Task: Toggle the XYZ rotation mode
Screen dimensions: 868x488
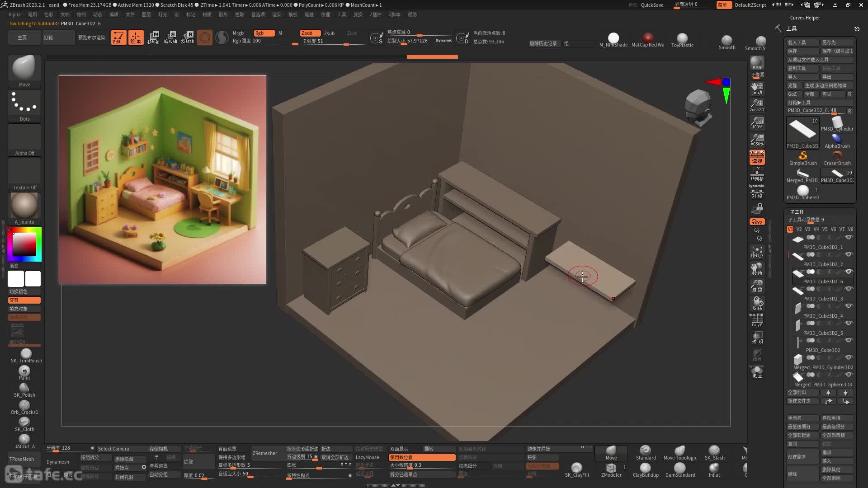Action: (757, 222)
